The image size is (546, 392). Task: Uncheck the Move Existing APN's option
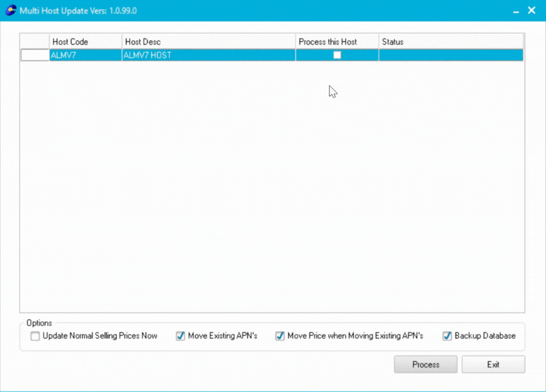pos(180,336)
